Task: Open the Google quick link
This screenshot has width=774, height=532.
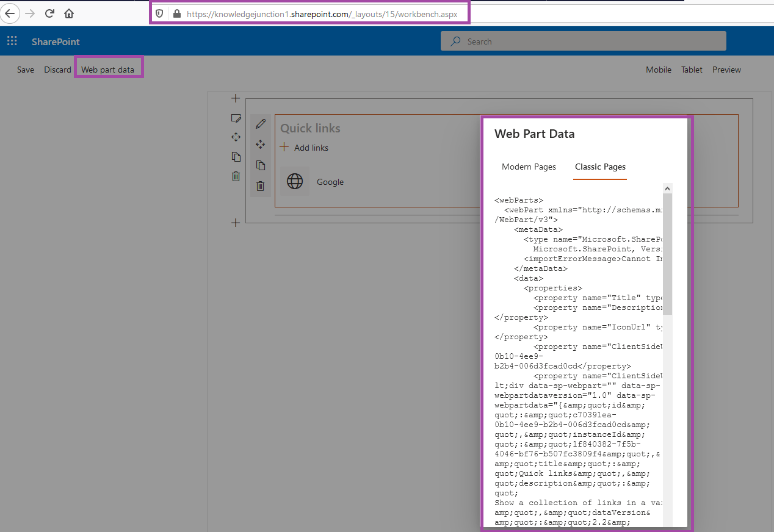Action: pos(330,182)
